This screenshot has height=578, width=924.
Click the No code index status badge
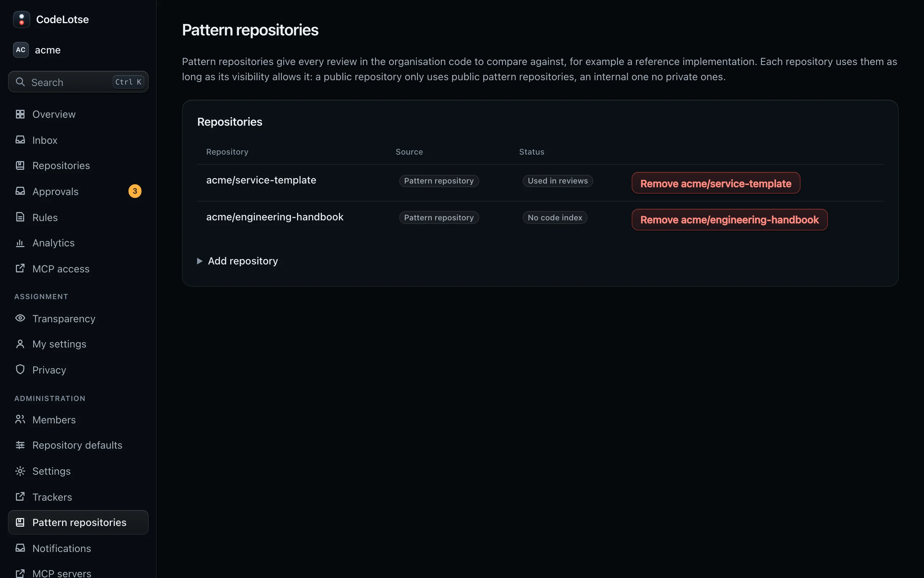555,217
